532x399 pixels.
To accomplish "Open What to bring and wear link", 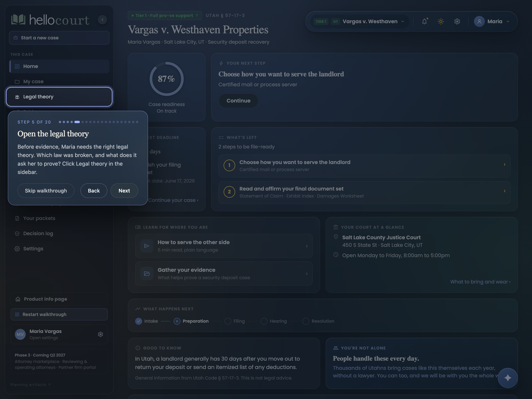I will click(x=480, y=282).
